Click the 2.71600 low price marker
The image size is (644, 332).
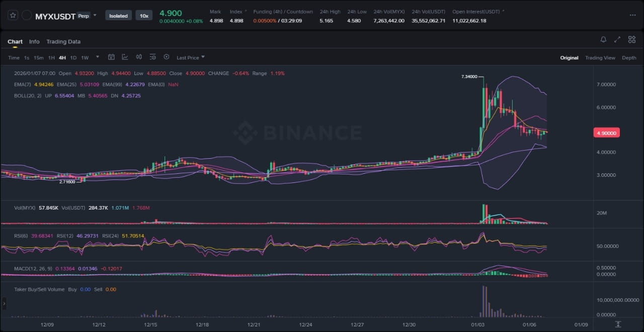[67, 181]
